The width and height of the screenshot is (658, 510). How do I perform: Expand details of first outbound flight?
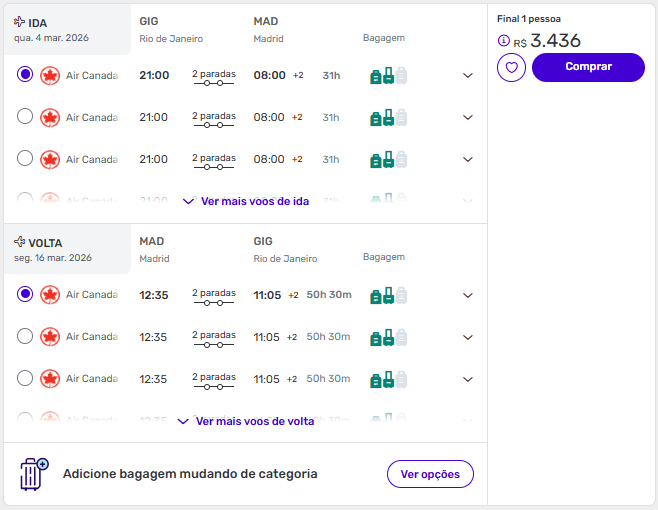467,76
